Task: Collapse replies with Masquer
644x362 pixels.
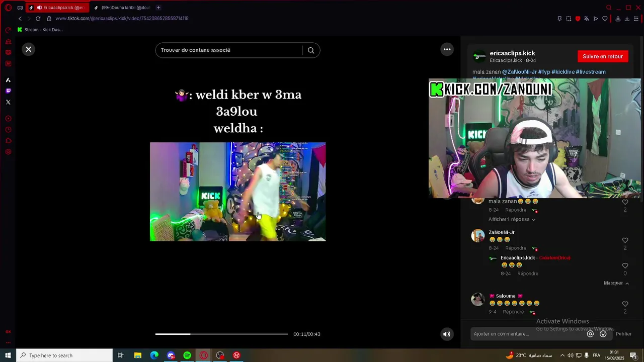Action: click(x=616, y=283)
